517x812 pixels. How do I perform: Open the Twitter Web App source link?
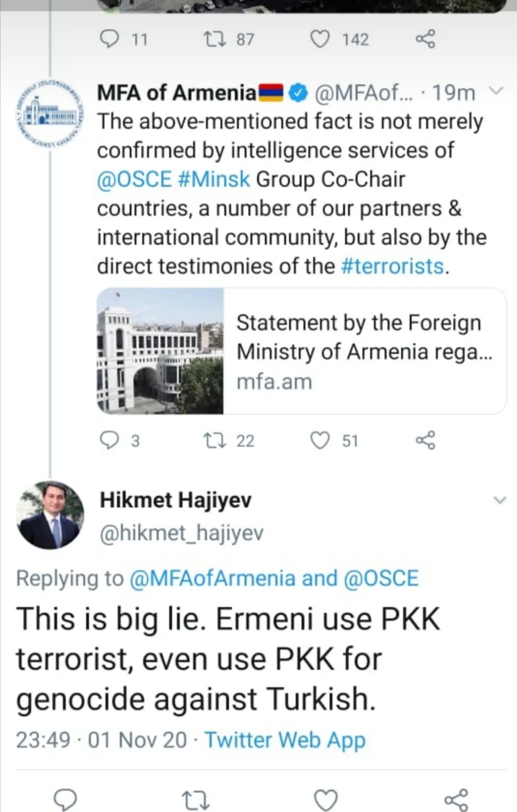pyautogui.click(x=285, y=740)
